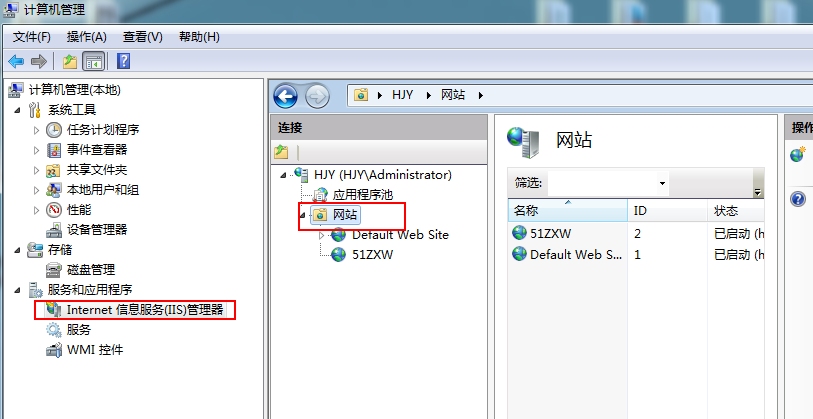
Task: Click the Disk Management icon
Action: pos(54,270)
